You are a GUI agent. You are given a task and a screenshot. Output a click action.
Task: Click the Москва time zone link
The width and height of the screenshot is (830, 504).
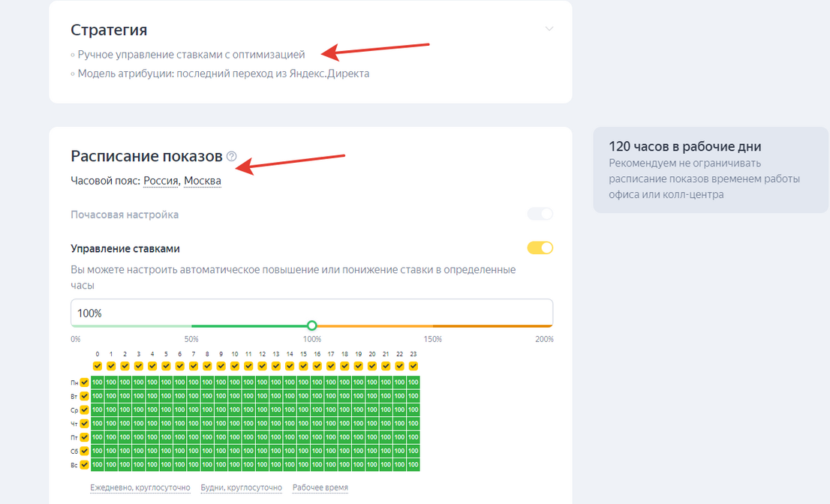202,181
